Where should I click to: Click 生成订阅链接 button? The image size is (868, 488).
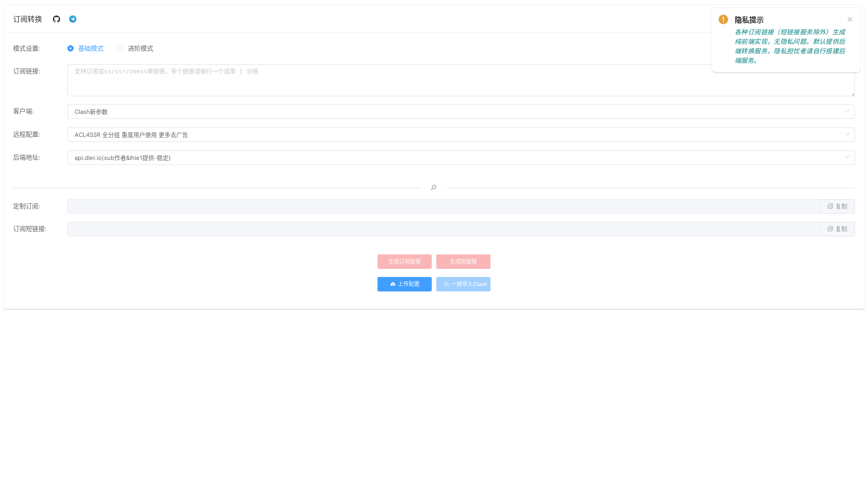pos(405,262)
